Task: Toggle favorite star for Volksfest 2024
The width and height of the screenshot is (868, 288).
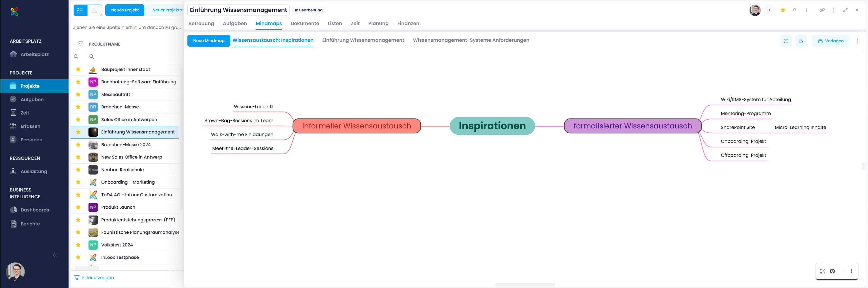Action: [x=78, y=245]
